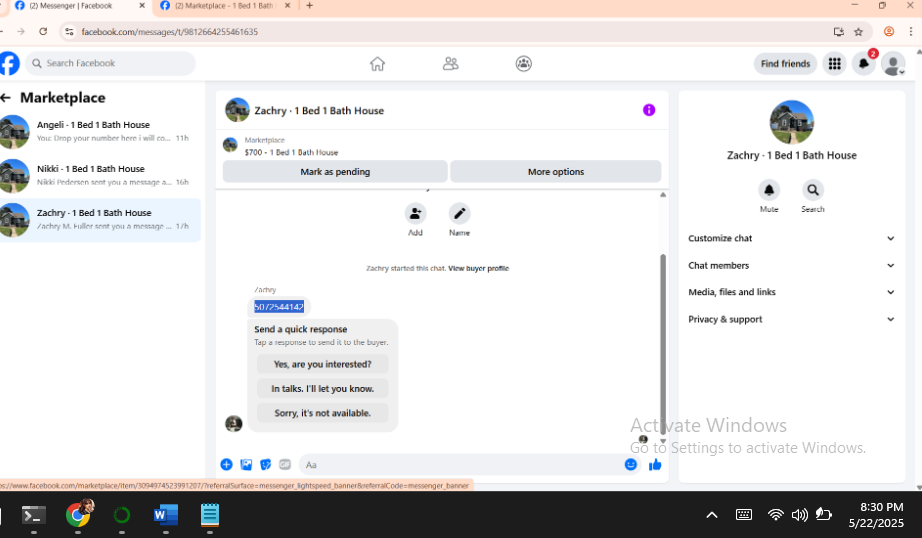Click the highlighted phone number message
This screenshot has width=922, height=538.
click(x=279, y=307)
